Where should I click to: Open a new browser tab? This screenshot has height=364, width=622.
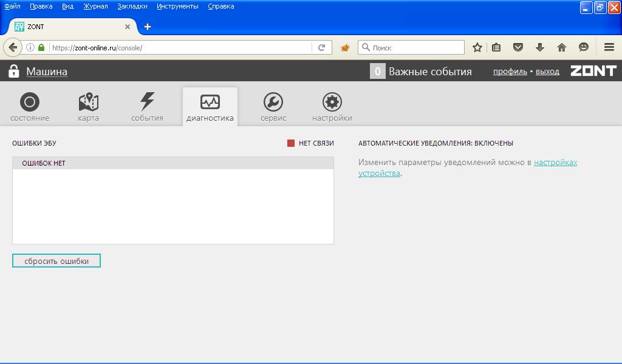click(148, 27)
